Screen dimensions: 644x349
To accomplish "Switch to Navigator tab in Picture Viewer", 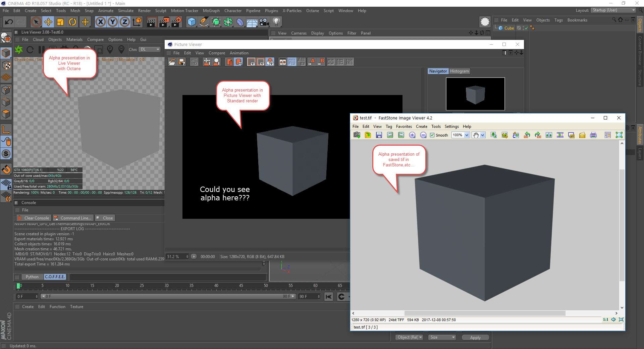I will (438, 71).
